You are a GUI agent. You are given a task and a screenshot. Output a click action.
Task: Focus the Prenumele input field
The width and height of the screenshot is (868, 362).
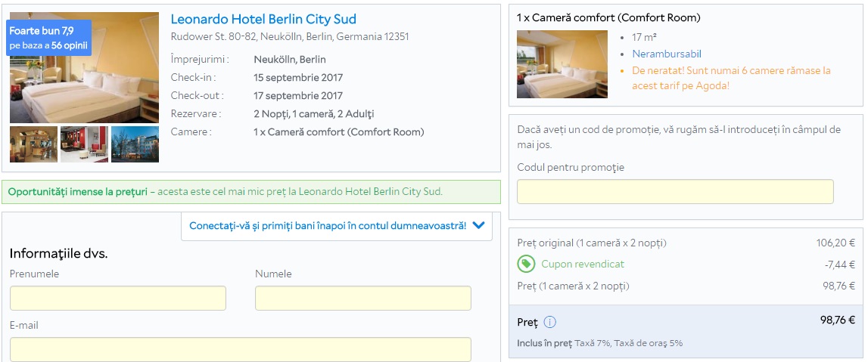[117, 299]
